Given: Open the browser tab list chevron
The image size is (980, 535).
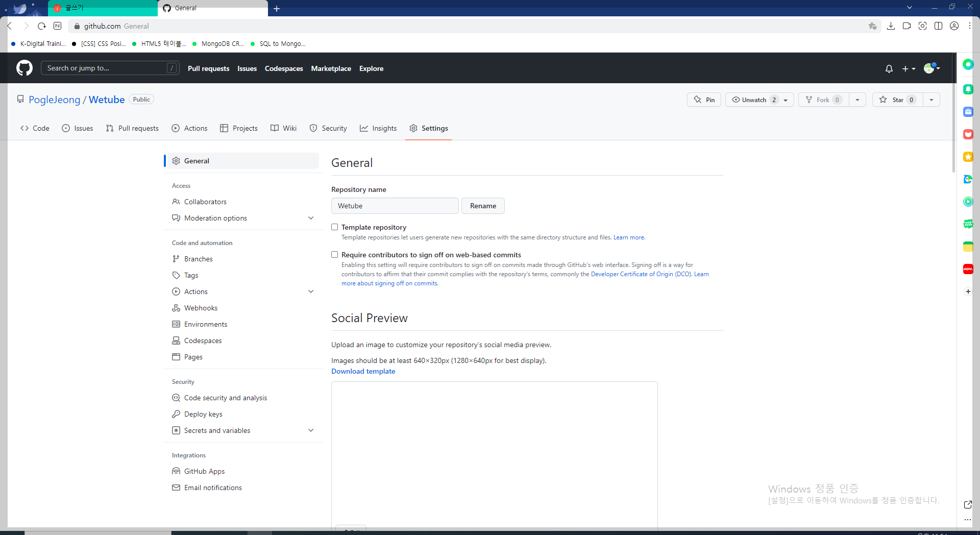Looking at the screenshot, I should 909,7.
